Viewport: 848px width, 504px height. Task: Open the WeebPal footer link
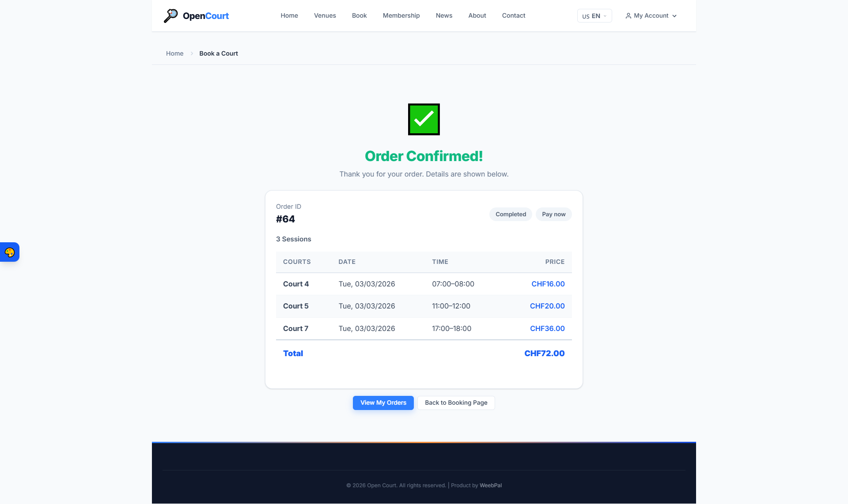pyautogui.click(x=491, y=485)
